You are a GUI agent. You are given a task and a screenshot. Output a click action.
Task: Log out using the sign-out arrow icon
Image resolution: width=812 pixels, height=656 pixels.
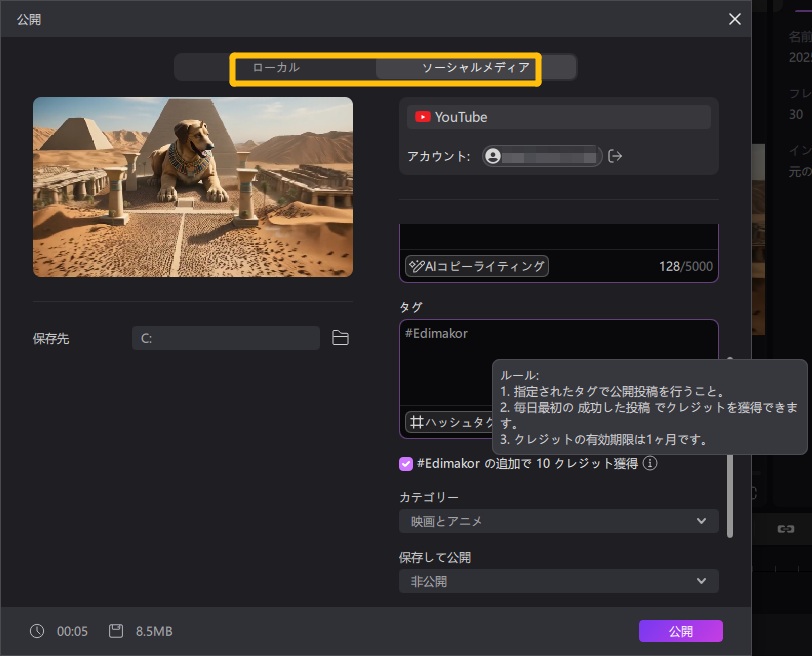click(x=615, y=156)
